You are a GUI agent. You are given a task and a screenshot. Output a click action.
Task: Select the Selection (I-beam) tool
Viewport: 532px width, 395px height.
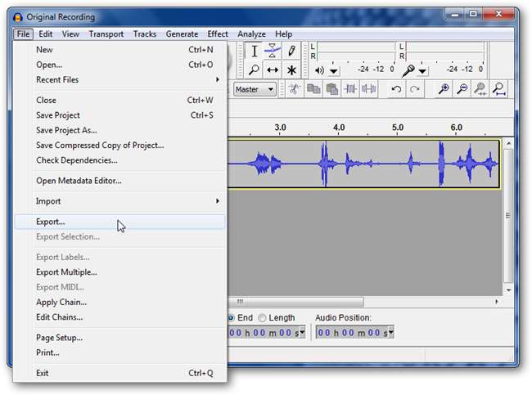(x=255, y=51)
